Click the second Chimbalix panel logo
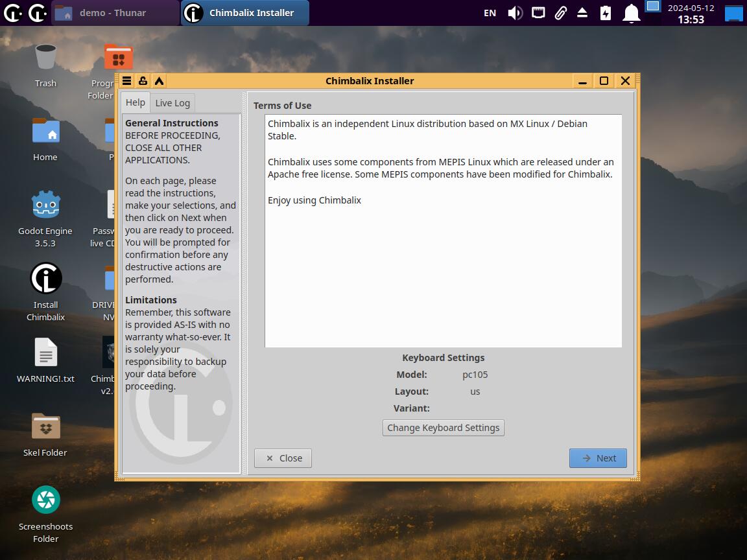747x560 pixels. tap(37, 13)
